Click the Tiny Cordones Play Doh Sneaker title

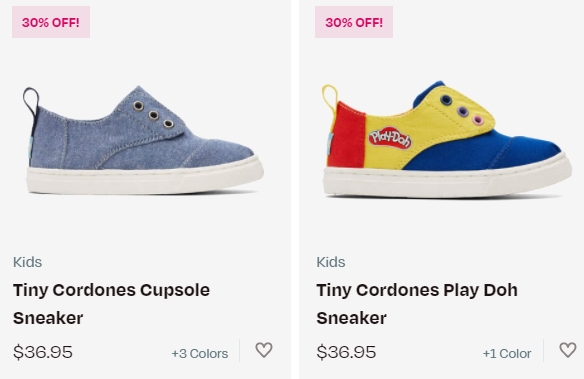(x=417, y=304)
